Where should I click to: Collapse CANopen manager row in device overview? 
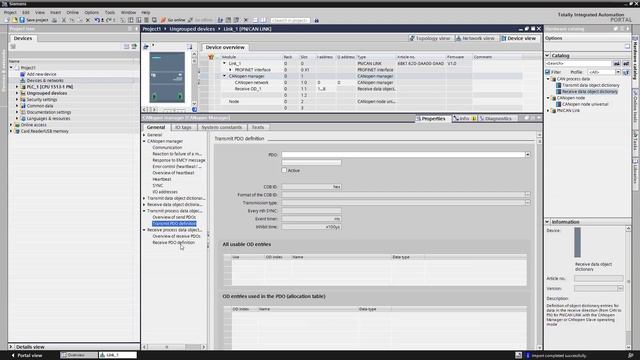[x=224, y=76]
